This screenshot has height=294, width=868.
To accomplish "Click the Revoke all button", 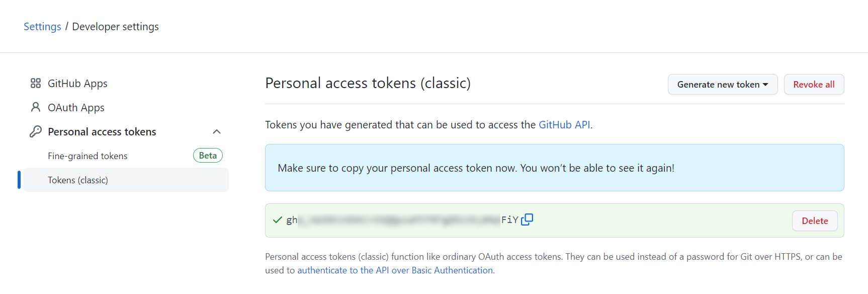I will (814, 85).
